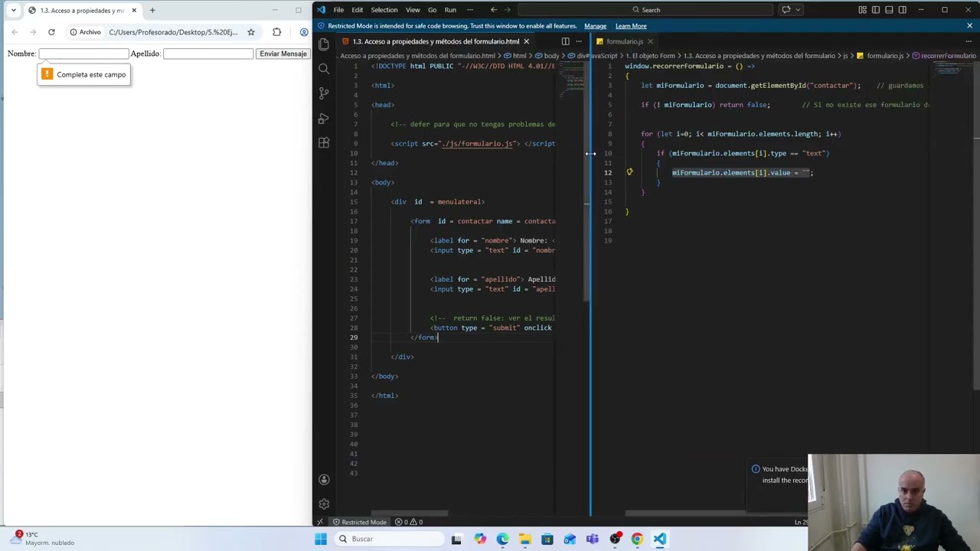Toggle the bottom panel visibility

click(x=889, y=10)
